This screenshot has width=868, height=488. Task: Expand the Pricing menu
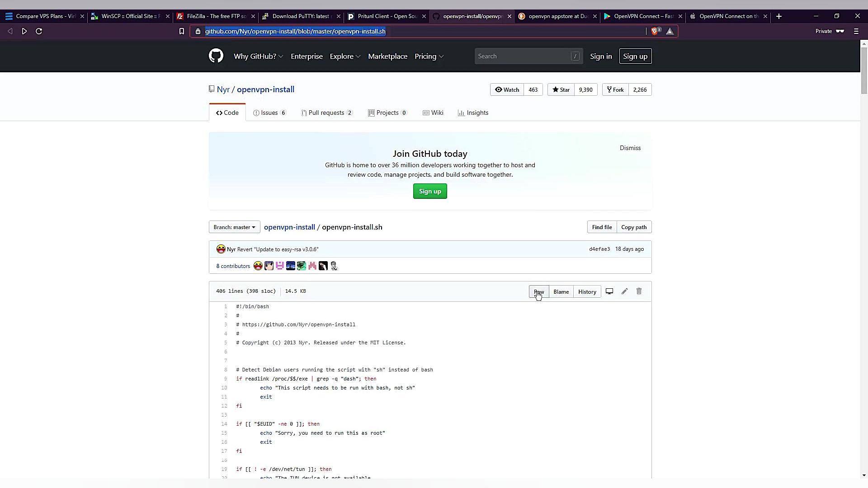pos(429,56)
